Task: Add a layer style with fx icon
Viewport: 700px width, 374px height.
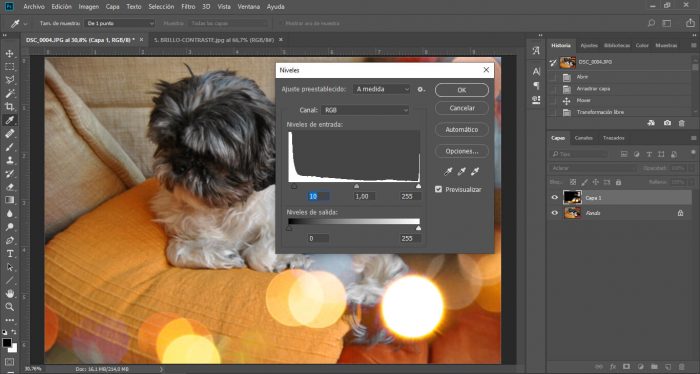Action: point(612,367)
